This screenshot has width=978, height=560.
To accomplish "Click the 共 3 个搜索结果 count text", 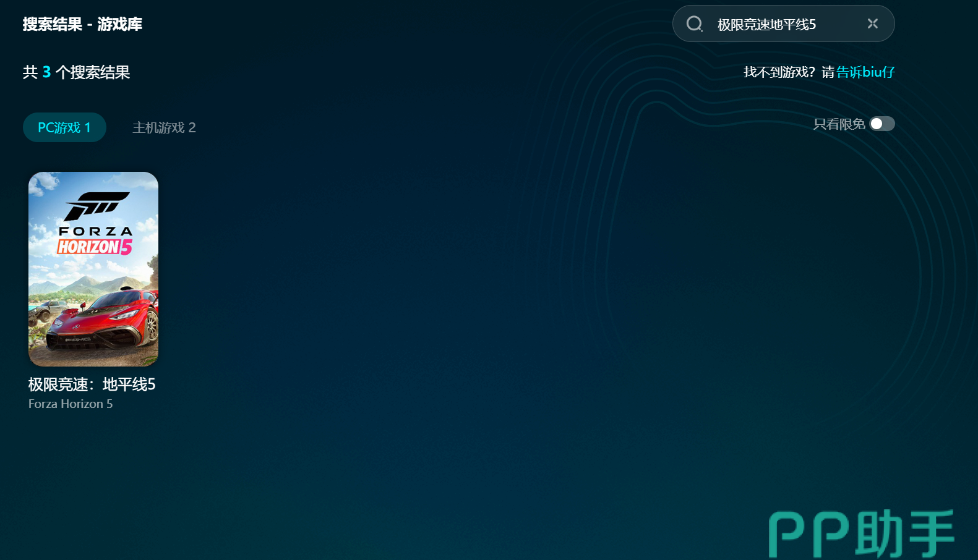I will coord(76,72).
